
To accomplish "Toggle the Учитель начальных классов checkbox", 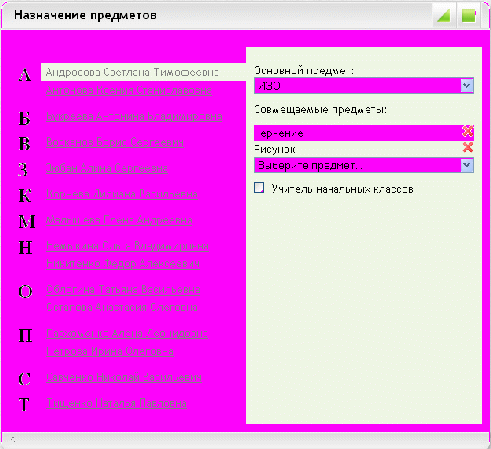I will [259, 188].
